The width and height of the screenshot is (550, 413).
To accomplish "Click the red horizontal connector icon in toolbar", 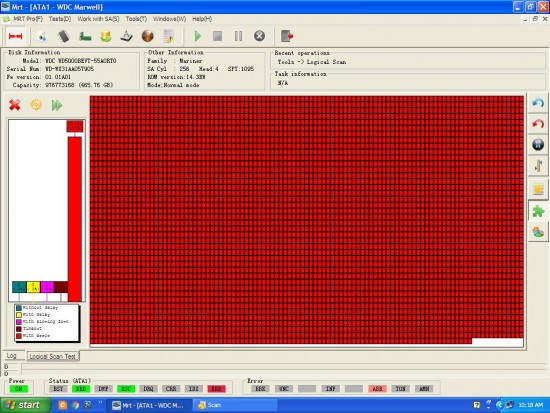I will click(x=15, y=36).
